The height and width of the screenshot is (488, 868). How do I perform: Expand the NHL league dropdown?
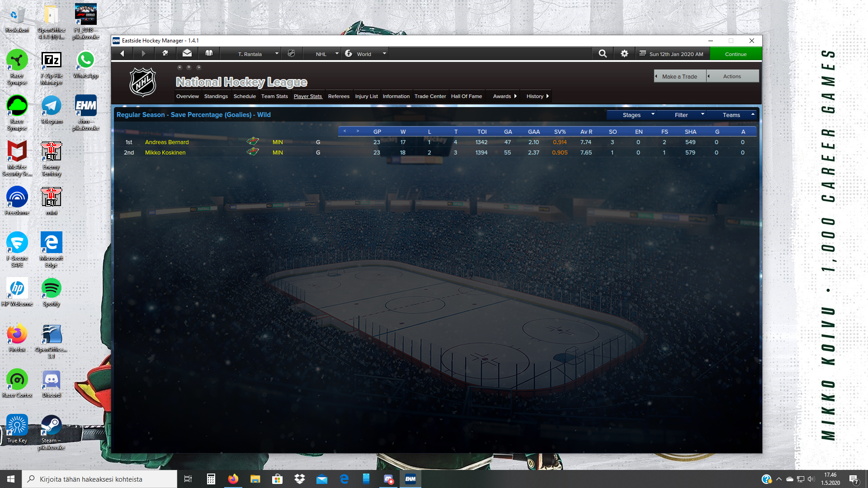coord(322,54)
